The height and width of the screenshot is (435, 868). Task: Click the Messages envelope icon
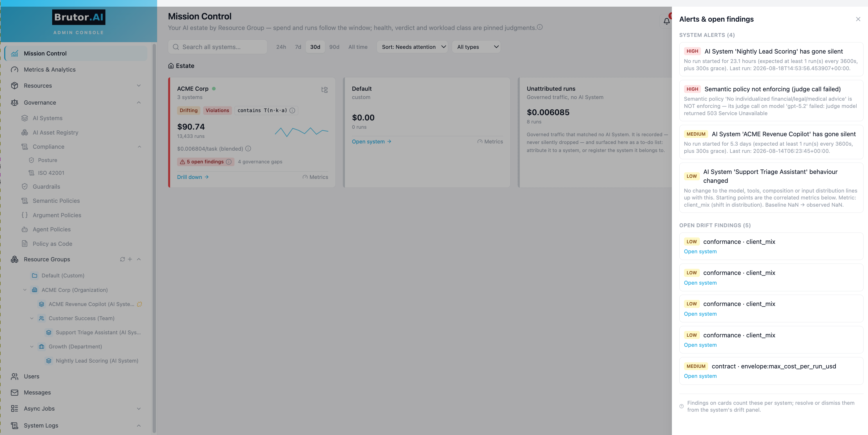(x=14, y=393)
